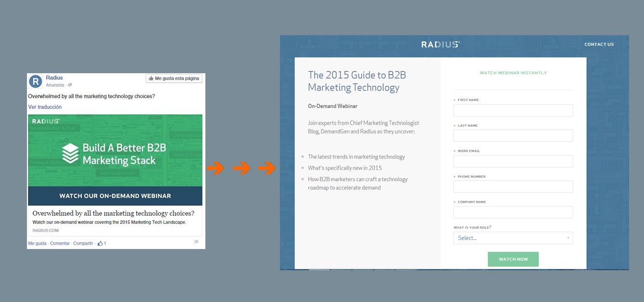The image size is (644, 302).
Task: Click bullet 'What's specifically new in 2015'
Action: pyautogui.click(x=345, y=168)
